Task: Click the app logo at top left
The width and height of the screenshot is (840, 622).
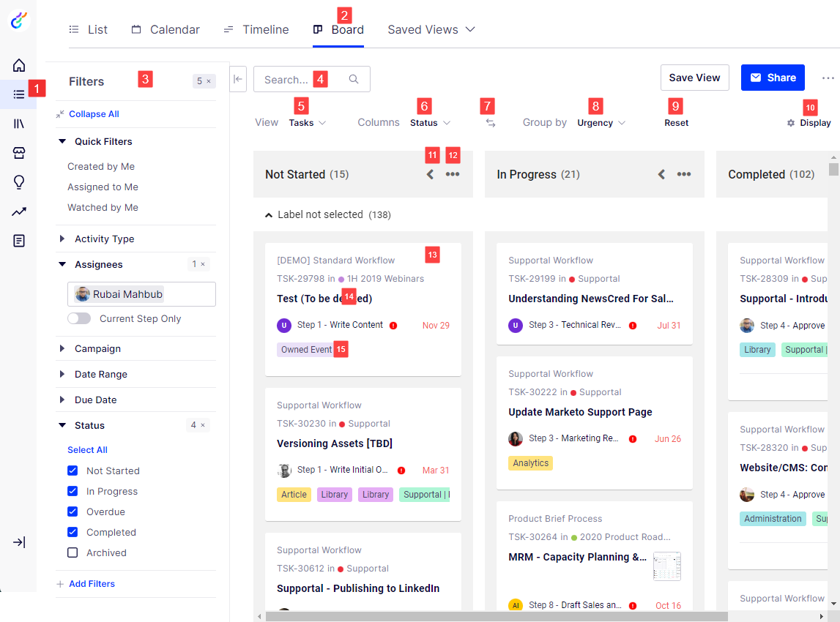Action: [19, 20]
